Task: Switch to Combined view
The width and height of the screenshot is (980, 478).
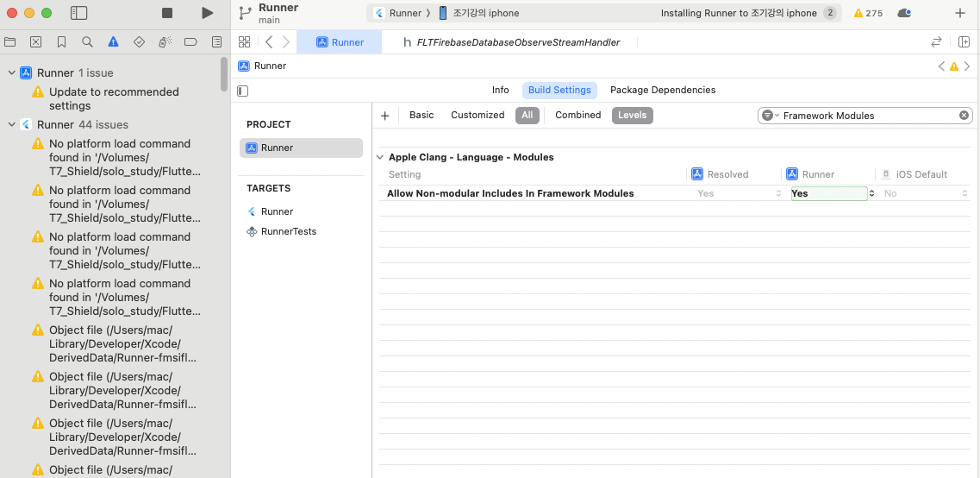Action: tap(578, 115)
